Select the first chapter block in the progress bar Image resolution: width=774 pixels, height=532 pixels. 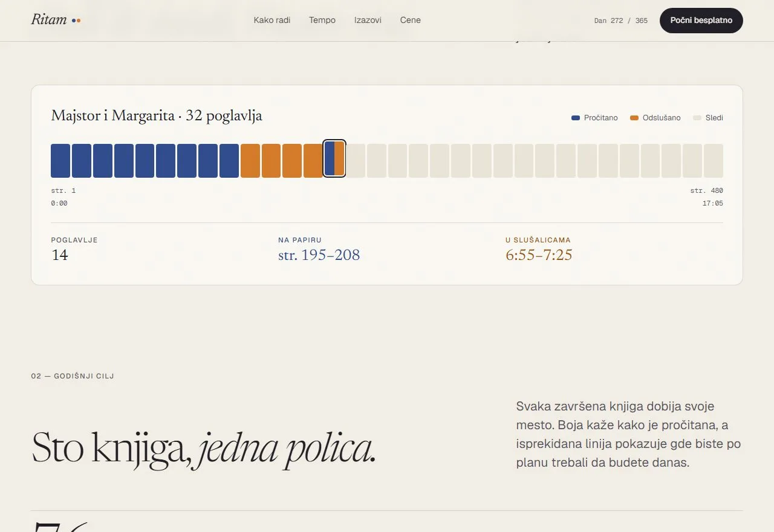tap(60, 161)
